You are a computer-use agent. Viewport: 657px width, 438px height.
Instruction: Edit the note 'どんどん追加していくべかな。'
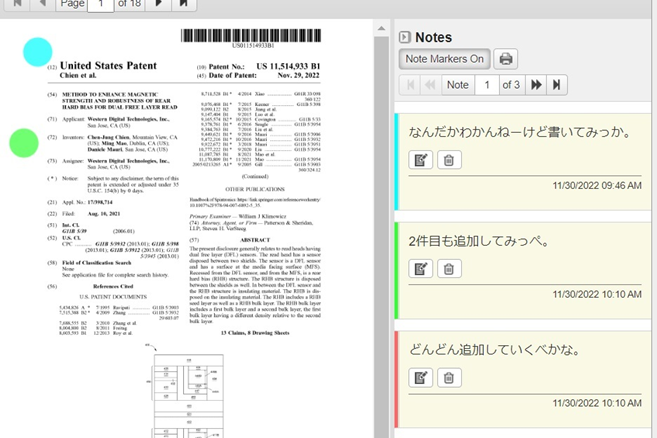pos(420,378)
